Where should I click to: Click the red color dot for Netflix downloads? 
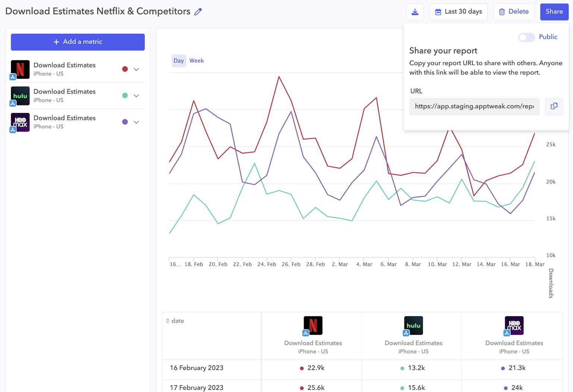125,69
